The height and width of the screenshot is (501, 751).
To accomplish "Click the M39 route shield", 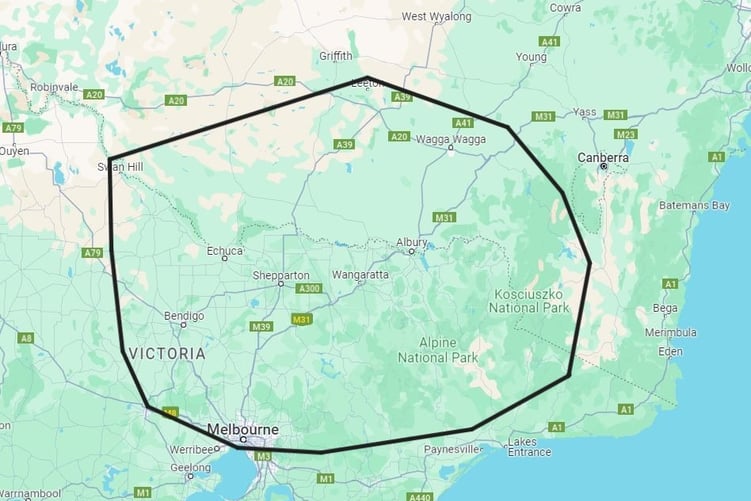I will (x=261, y=327).
